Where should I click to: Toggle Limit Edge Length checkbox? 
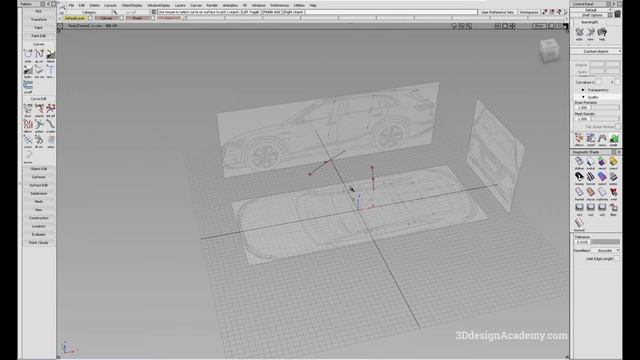pos(617,259)
